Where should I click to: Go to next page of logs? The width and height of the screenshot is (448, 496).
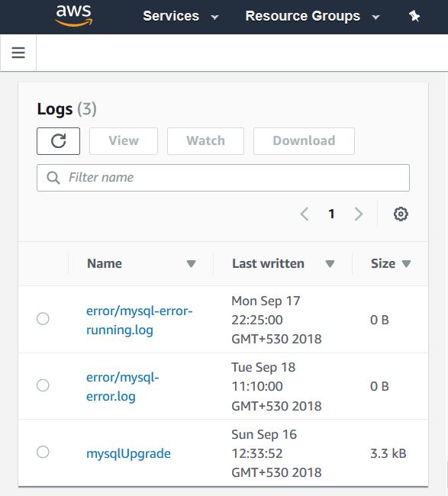(359, 214)
